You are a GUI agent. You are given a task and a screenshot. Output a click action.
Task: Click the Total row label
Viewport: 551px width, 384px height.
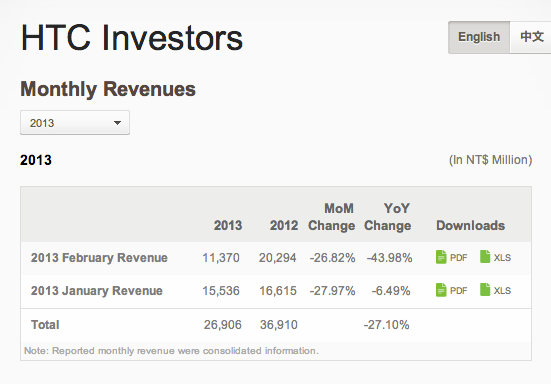coord(45,325)
